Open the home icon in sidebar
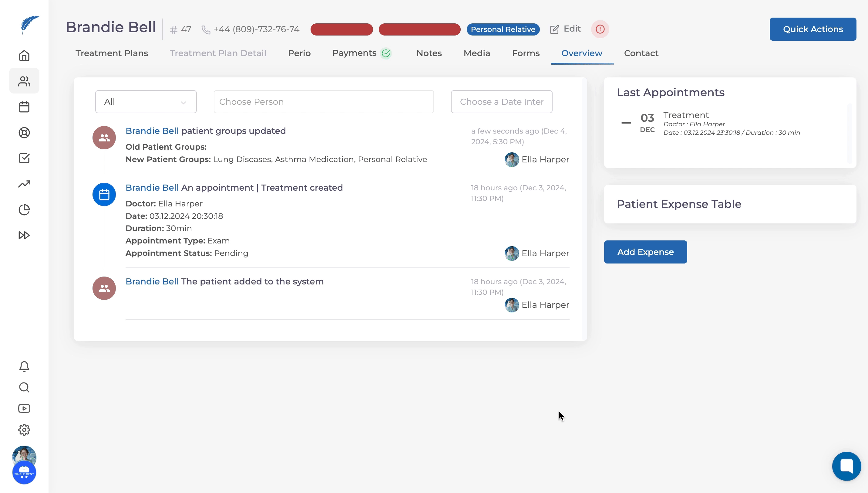 point(24,56)
